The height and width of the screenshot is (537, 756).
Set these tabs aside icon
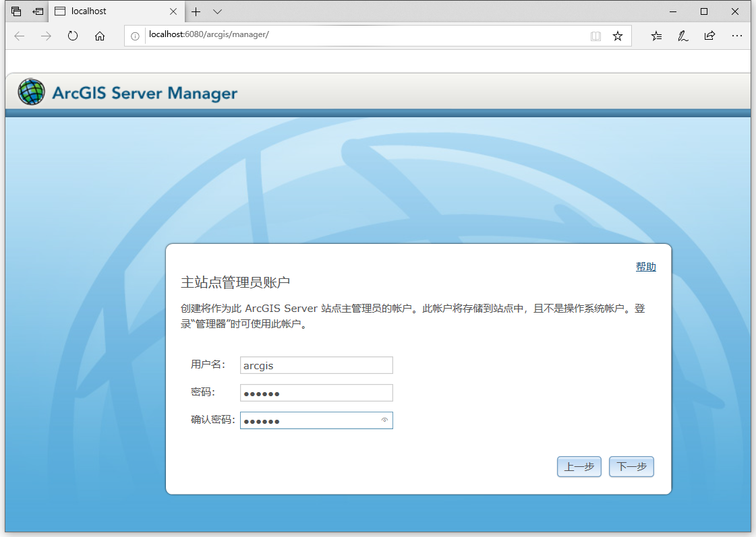(x=38, y=11)
